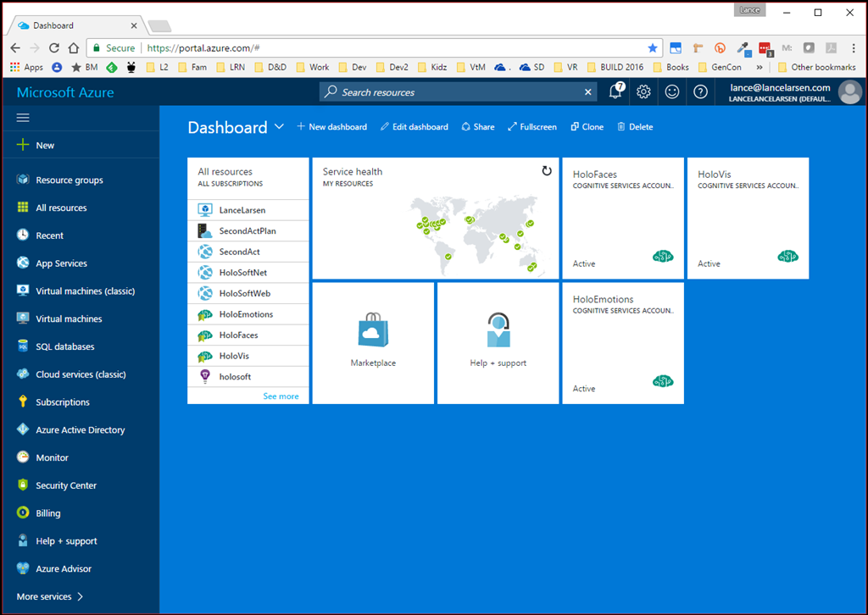The height and width of the screenshot is (615, 868).
Task: Open SQL databases in sidebar
Action: (64, 346)
